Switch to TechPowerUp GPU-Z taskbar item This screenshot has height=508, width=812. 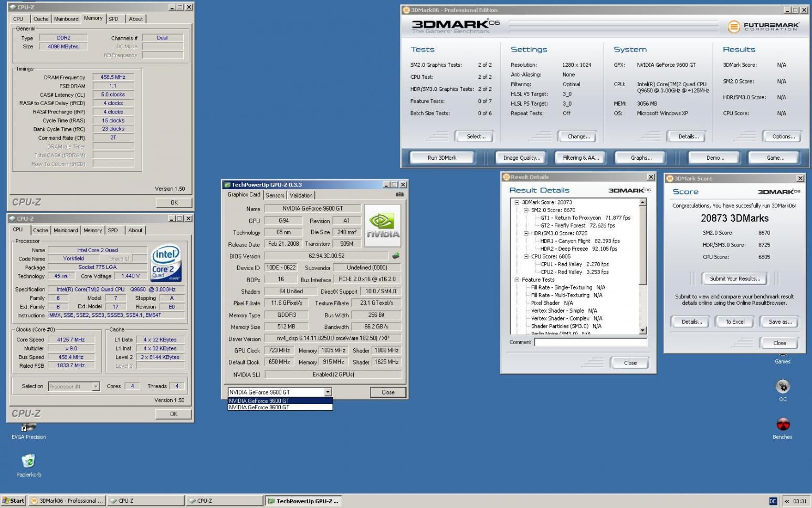click(303, 501)
